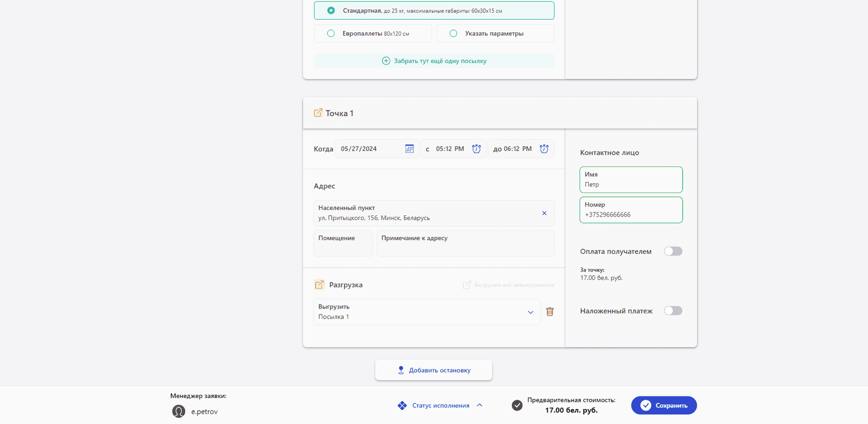Enable the Наложенный платеж switch
868x424 pixels.
click(673, 311)
